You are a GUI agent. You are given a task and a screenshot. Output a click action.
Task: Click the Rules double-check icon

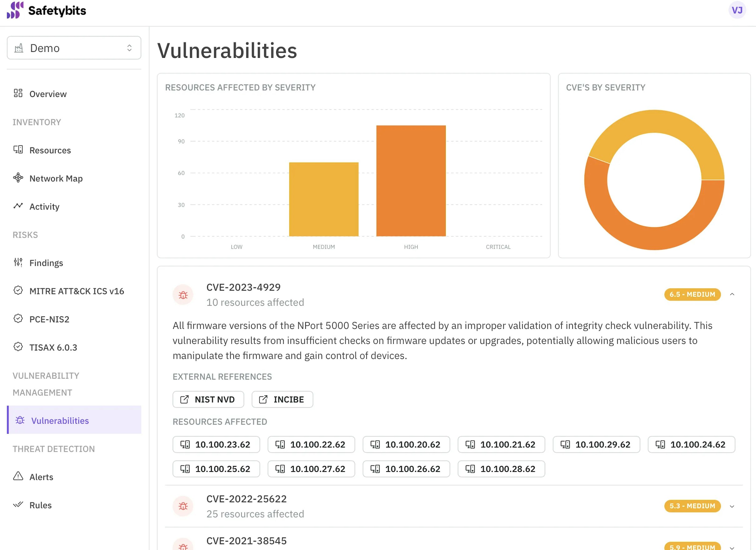click(x=18, y=504)
